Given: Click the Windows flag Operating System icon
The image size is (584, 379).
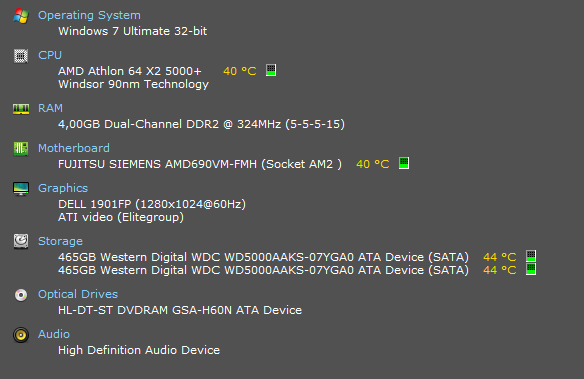Looking at the screenshot, I should point(21,16).
